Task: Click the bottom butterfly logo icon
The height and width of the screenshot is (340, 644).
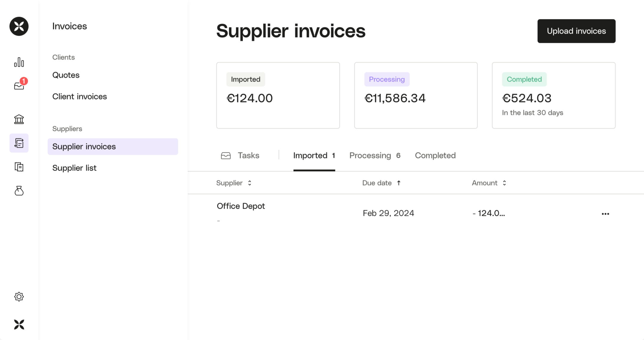Action: pos(19,324)
